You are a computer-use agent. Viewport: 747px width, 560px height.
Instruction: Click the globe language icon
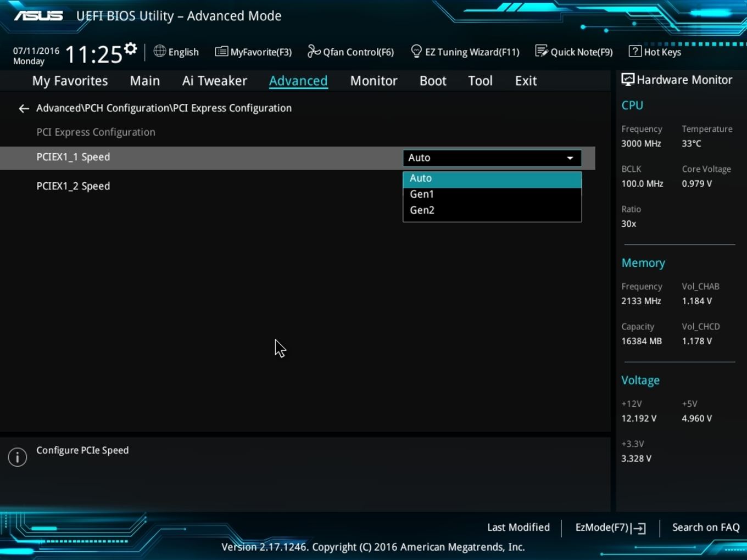click(159, 51)
